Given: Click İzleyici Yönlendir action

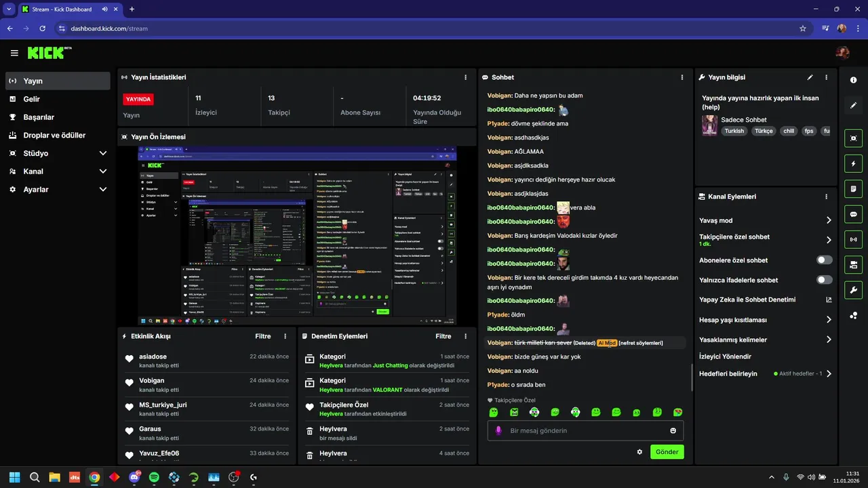Looking at the screenshot, I should (x=725, y=357).
